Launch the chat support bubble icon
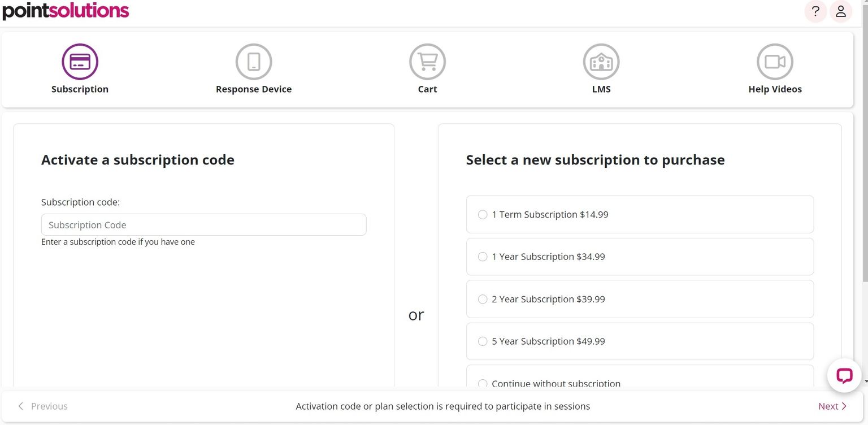868x425 pixels. [x=844, y=375]
